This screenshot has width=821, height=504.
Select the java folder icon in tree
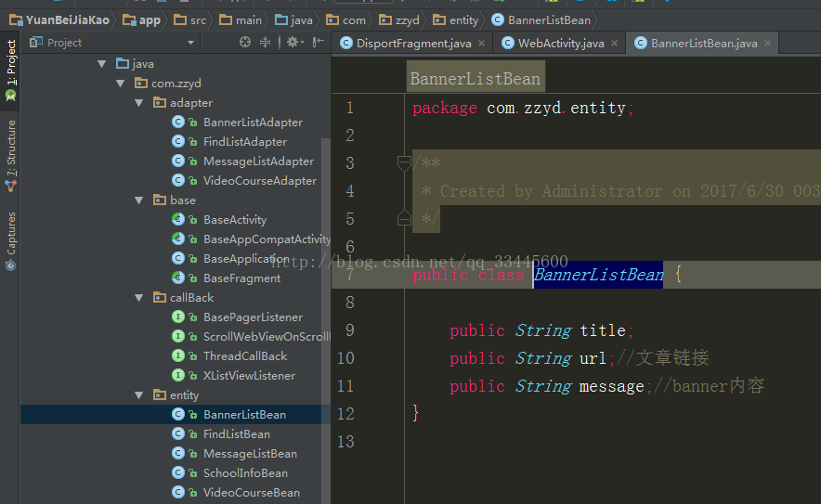click(123, 63)
